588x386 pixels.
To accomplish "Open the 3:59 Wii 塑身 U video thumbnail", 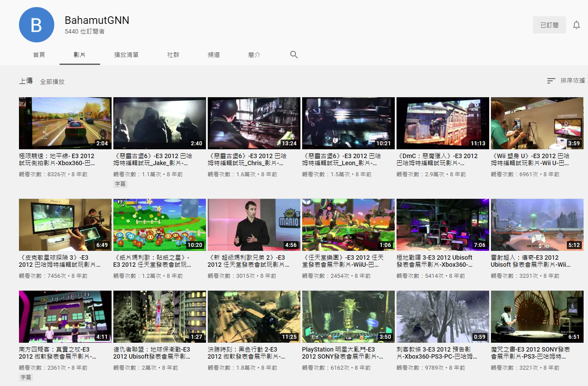I will 537,123.
